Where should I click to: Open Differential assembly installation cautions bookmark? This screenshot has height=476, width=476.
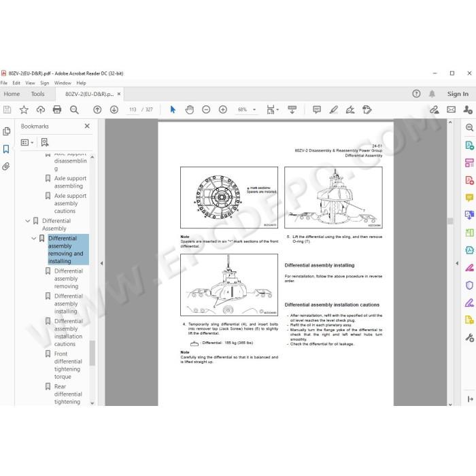click(68, 333)
